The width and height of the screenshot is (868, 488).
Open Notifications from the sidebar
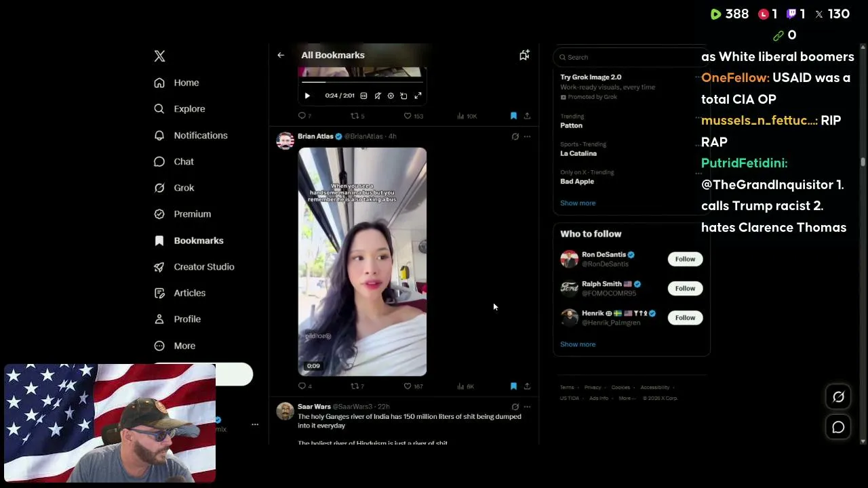click(191, 135)
